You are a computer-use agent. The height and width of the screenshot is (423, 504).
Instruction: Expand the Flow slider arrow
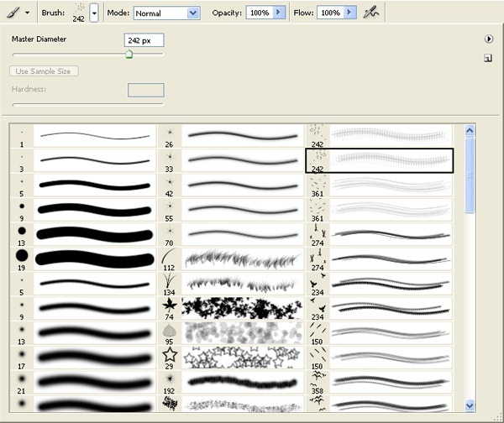350,13
